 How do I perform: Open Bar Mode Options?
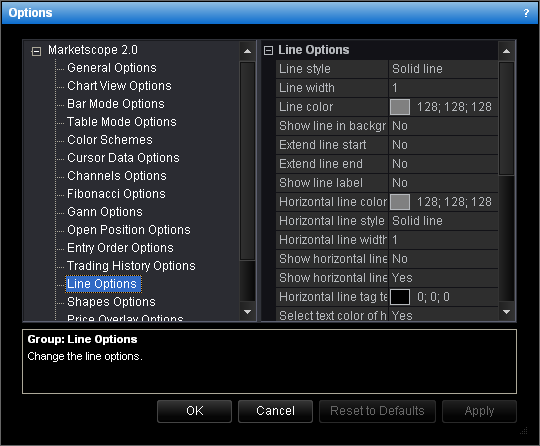pyautogui.click(x=116, y=104)
